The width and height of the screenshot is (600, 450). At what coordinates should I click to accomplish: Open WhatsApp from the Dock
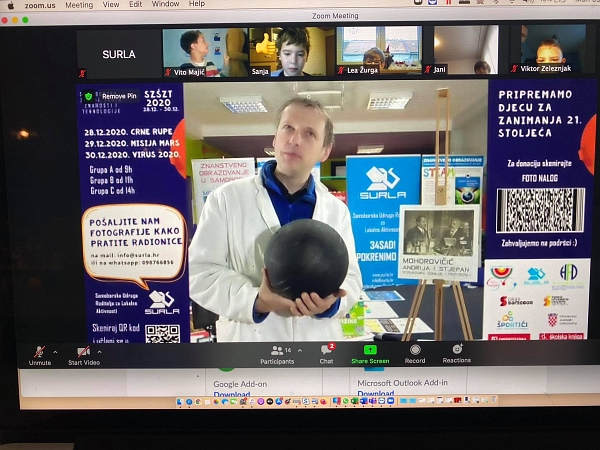coord(346,401)
